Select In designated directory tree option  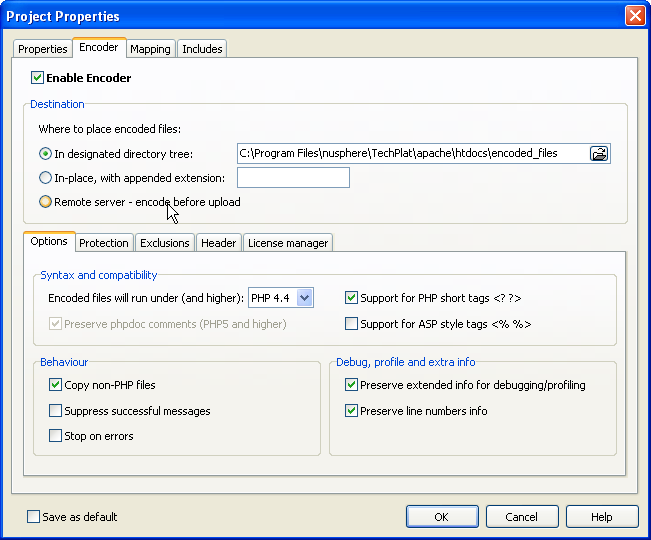(x=45, y=154)
